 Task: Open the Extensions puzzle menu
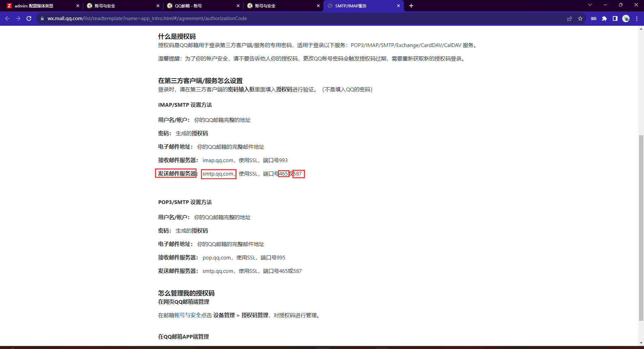click(604, 18)
